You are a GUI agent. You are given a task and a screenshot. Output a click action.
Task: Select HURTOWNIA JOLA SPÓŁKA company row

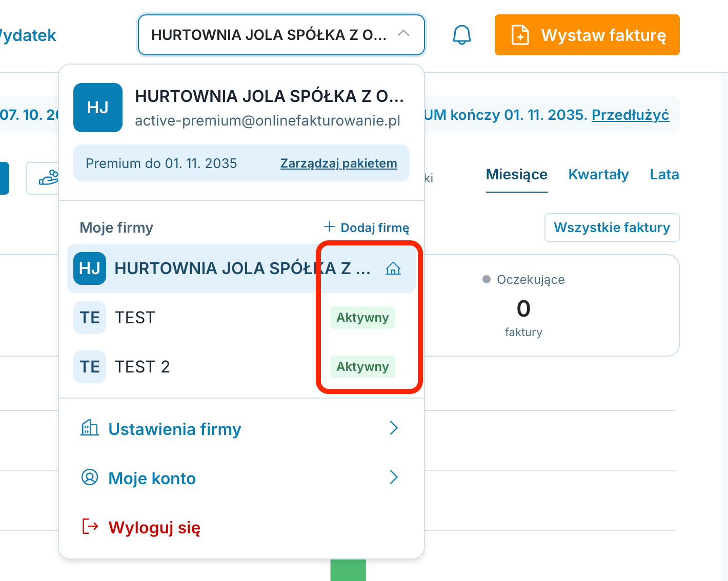(241, 268)
